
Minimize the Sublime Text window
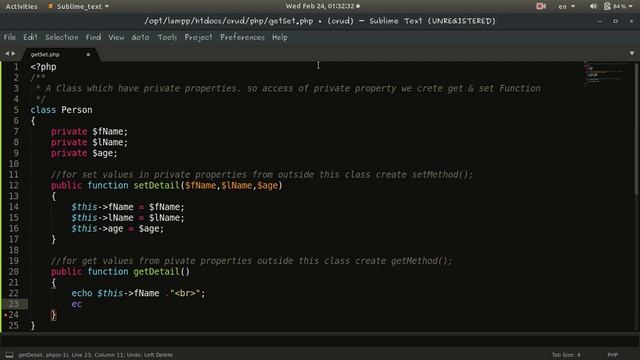tap(600, 21)
